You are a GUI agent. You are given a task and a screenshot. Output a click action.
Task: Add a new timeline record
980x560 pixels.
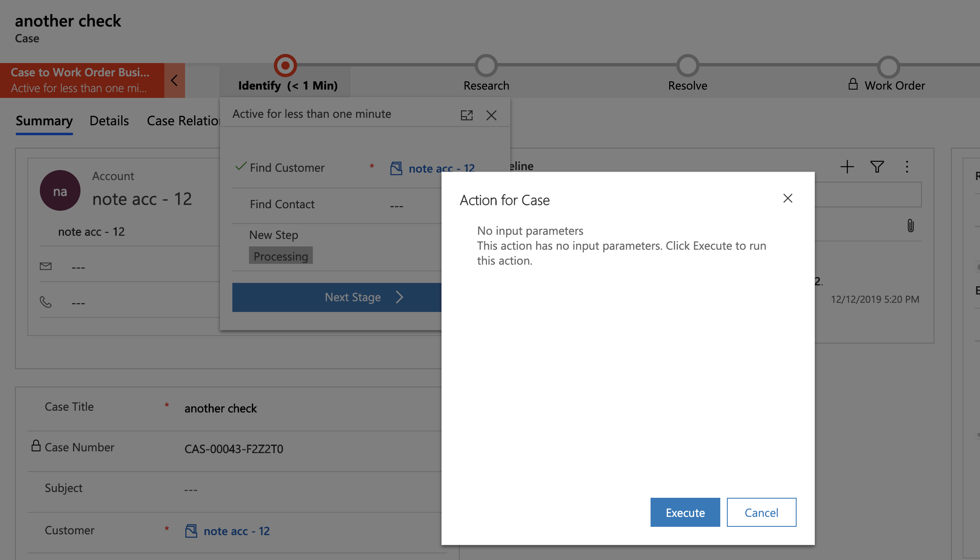coord(847,167)
